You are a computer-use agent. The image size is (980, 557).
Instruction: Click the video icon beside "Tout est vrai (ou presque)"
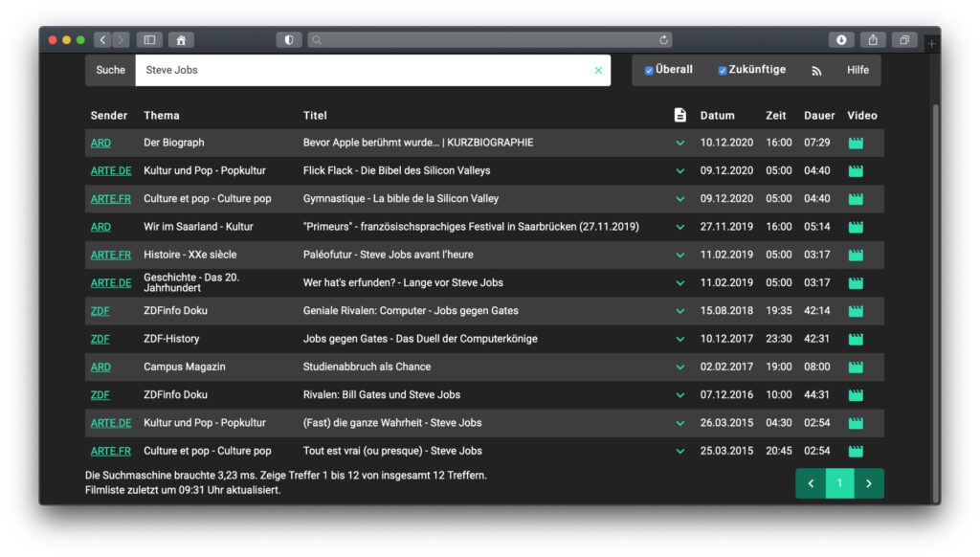pyautogui.click(x=855, y=450)
